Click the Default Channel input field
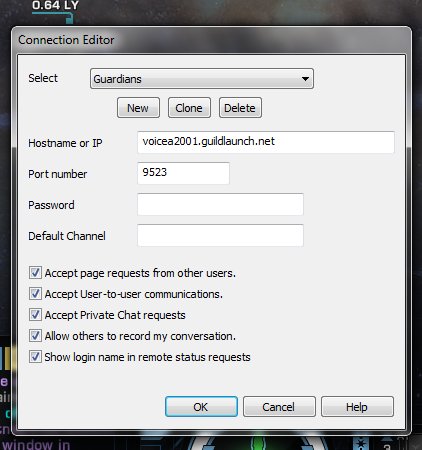Viewport: 422px width, 450px height. (x=220, y=235)
